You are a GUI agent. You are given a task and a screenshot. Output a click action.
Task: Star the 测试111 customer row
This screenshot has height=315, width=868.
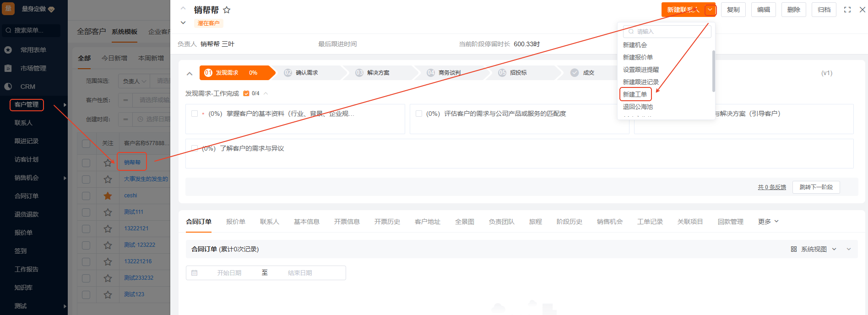108,212
